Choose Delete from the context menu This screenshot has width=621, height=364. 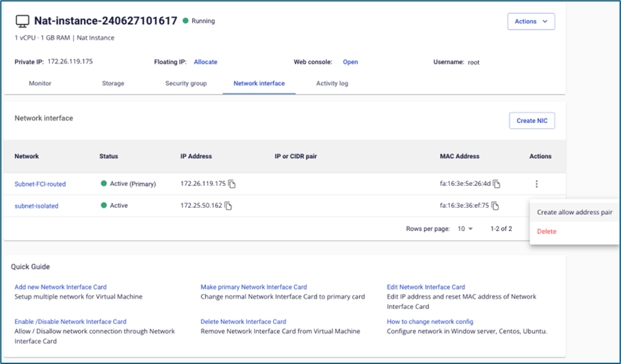pos(547,231)
